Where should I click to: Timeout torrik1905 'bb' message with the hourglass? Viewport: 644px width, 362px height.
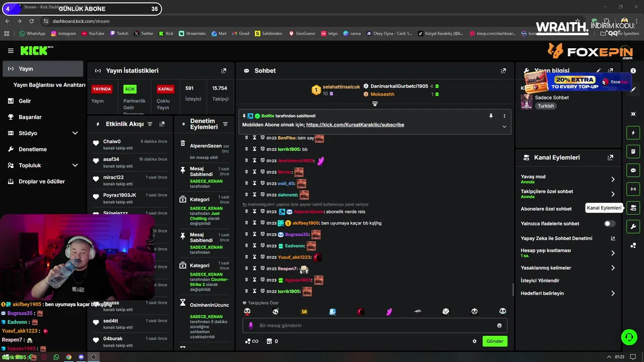tap(255, 149)
